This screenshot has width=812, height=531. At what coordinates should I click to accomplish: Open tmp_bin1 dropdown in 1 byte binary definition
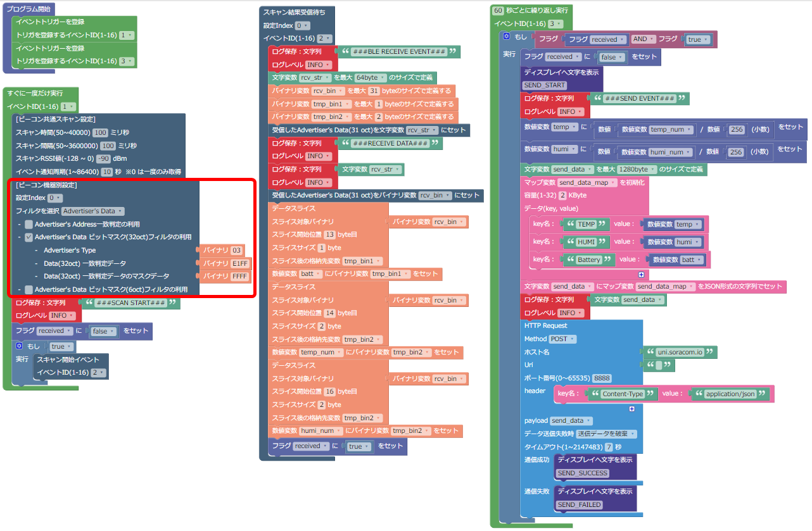click(x=330, y=104)
